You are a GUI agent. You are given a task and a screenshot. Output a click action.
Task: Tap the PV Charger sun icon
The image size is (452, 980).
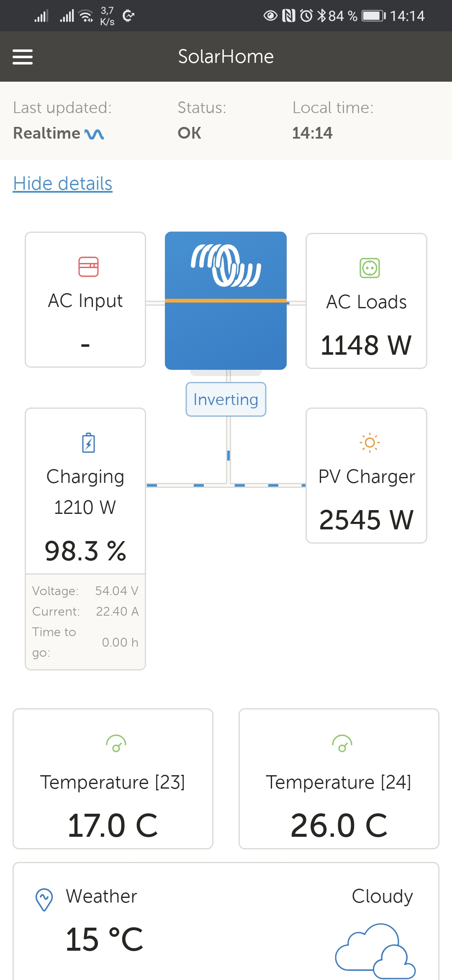[370, 443]
